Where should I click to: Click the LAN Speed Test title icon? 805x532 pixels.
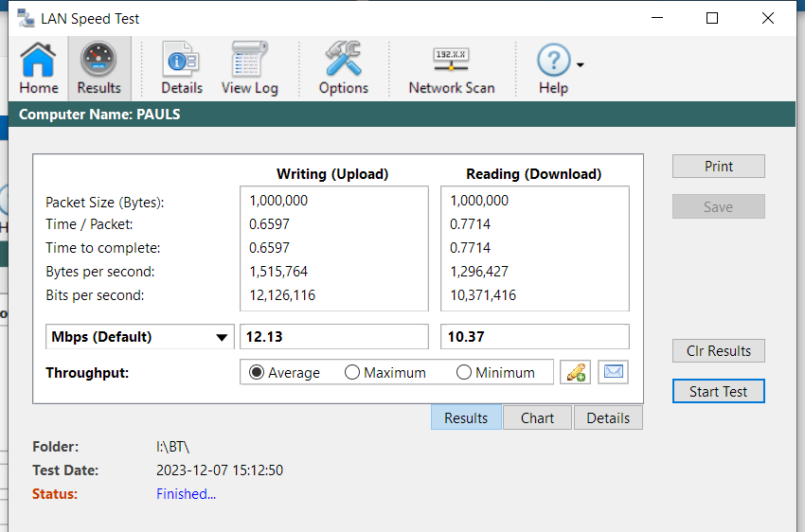tap(26, 18)
